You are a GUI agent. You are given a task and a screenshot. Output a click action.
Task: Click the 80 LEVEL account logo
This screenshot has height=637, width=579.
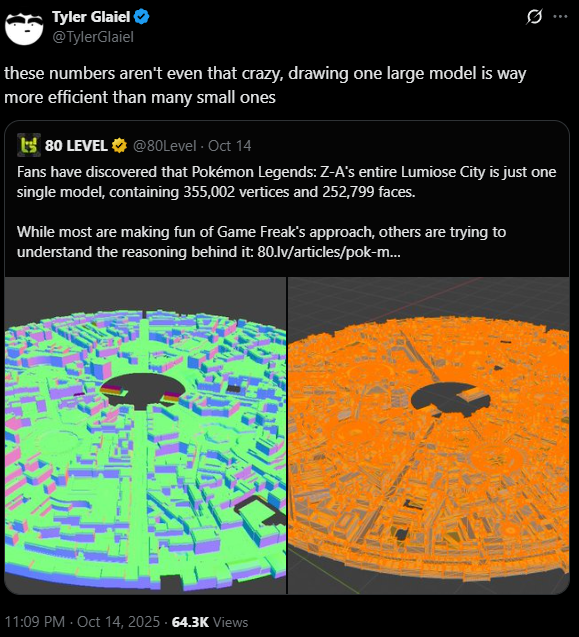pyautogui.click(x=29, y=145)
